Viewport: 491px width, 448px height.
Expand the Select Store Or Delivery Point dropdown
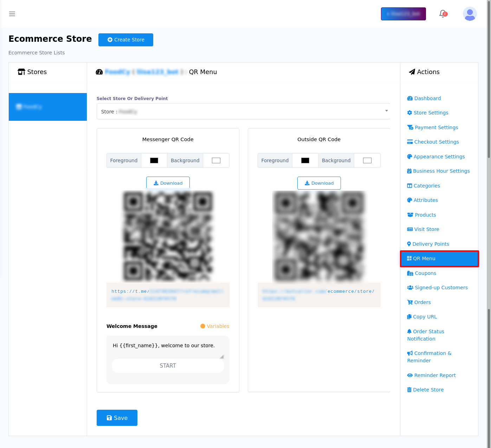243,111
